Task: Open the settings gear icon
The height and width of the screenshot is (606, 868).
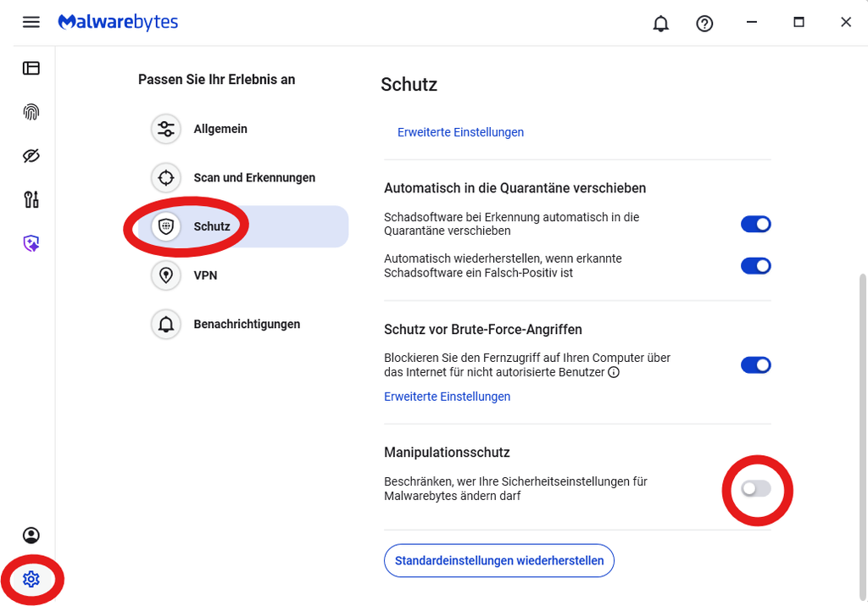Action: pyautogui.click(x=31, y=579)
